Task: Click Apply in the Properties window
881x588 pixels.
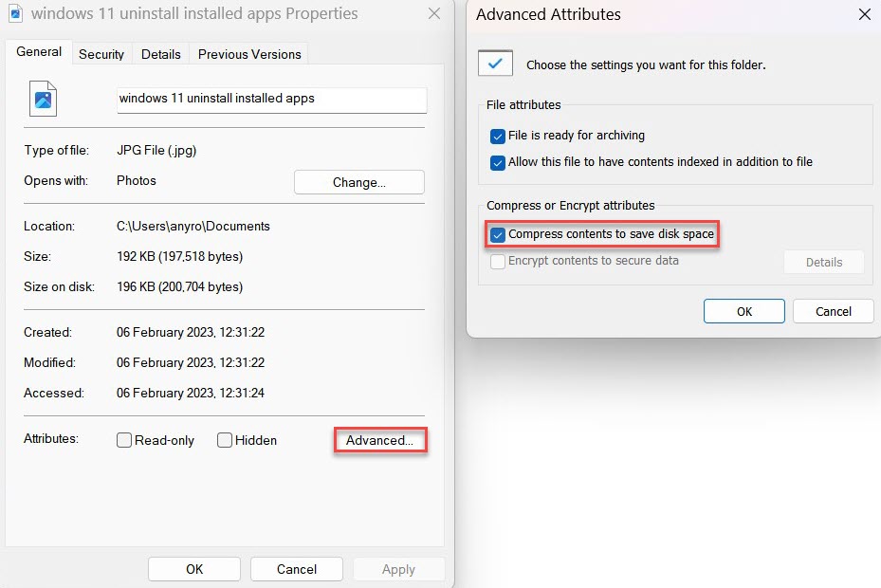Action: (398, 569)
